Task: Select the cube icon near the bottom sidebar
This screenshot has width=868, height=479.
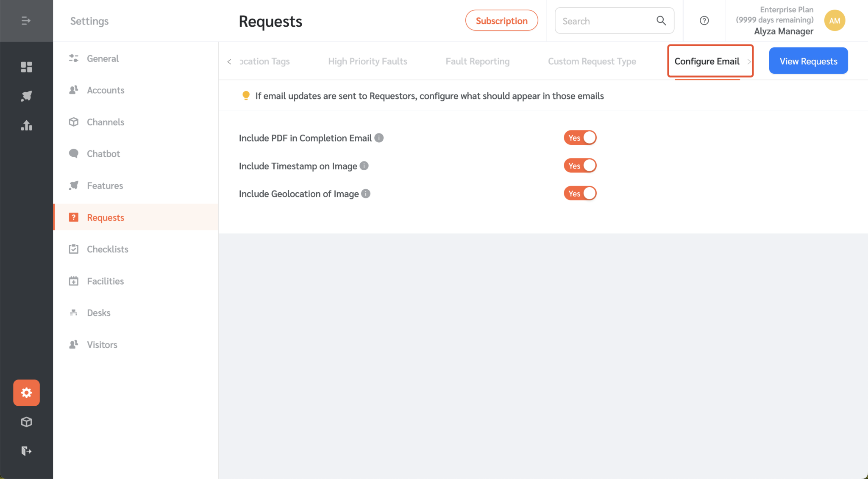Action: pos(26,421)
